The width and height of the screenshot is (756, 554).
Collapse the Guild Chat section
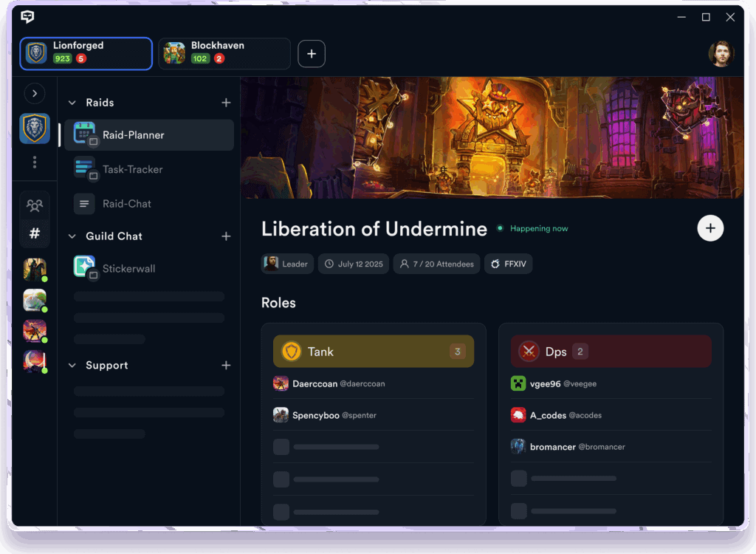[x=72, y=236]
